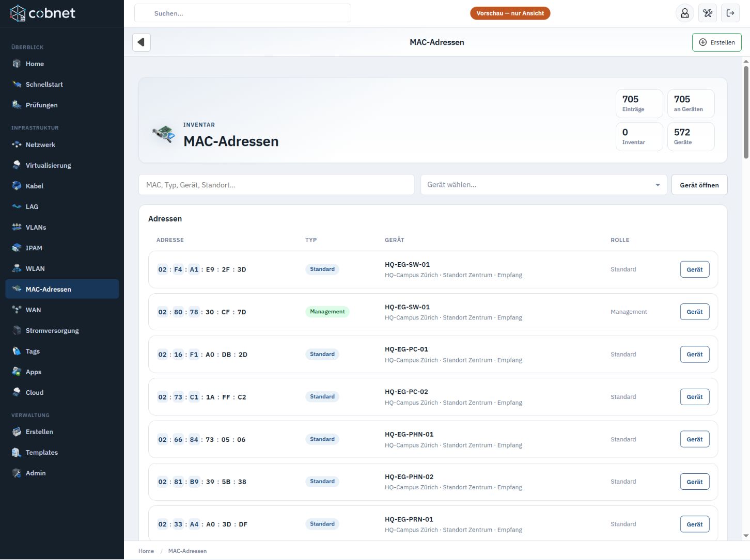The width and height of the screenshot is (750, 560).
Task: Click the Management type badge
Action: pyautogui.click(x=327, y=312)
